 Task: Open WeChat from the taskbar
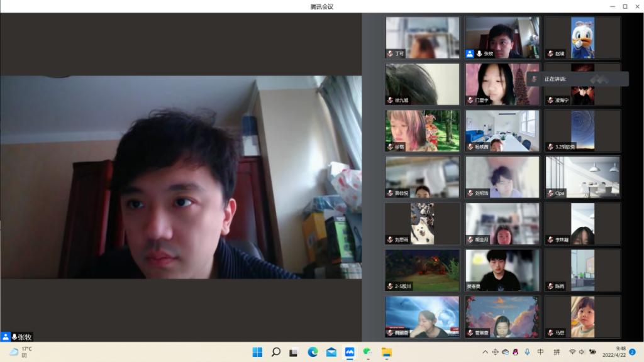click(x=368, y=352)
